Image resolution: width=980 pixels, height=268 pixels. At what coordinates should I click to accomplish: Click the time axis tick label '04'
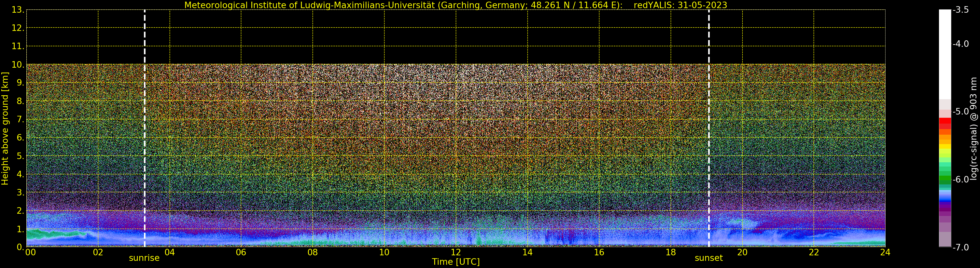[170, 252]
